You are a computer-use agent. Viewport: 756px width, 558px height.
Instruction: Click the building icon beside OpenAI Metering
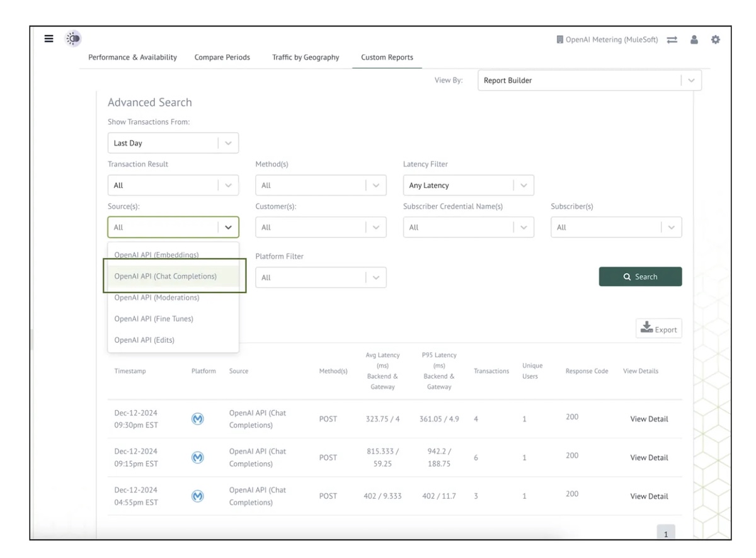tap(559, 40)
